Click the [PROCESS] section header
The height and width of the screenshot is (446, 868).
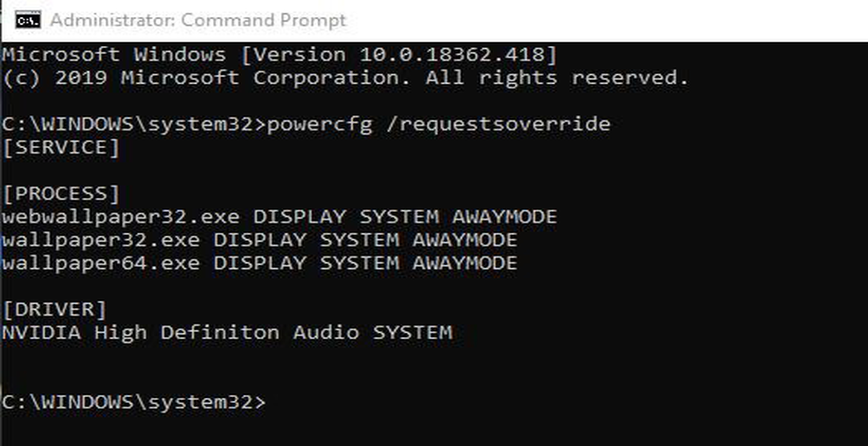61,194
